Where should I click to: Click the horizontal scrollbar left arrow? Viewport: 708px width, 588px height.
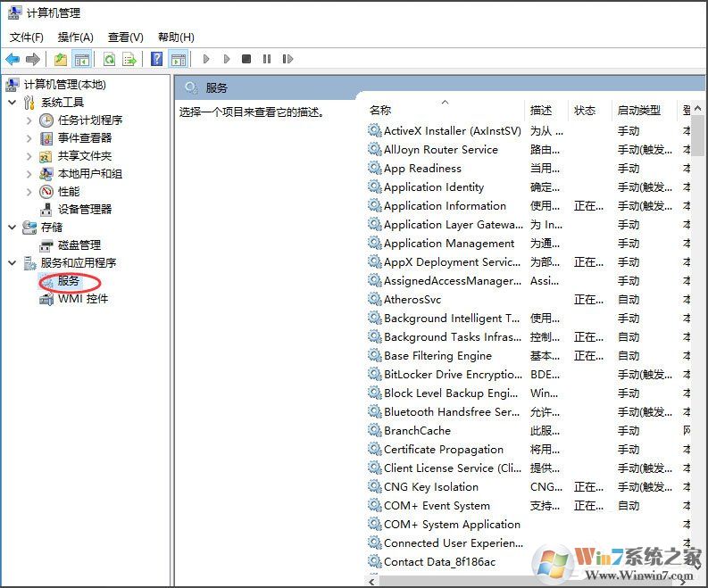click(x=371, y=582)
